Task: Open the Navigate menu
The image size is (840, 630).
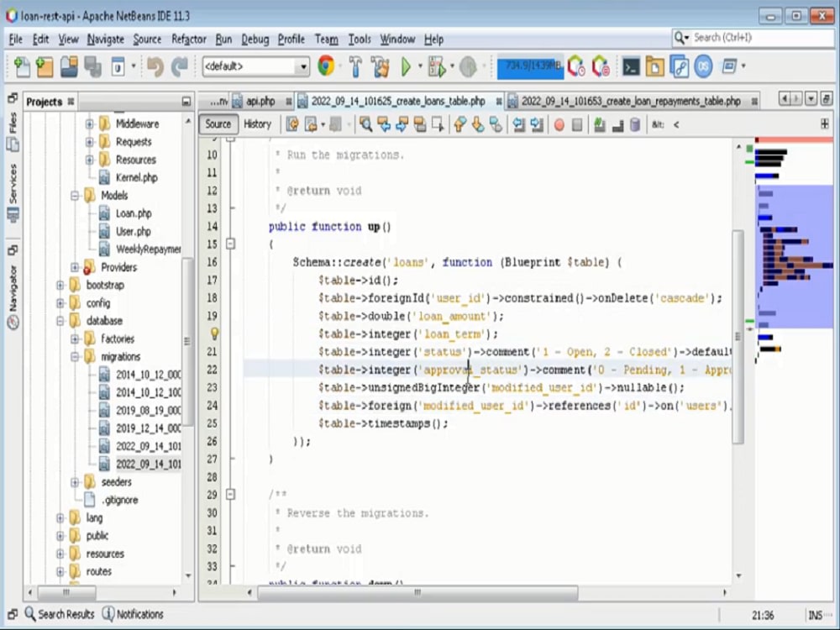Action: pos(106,39)
